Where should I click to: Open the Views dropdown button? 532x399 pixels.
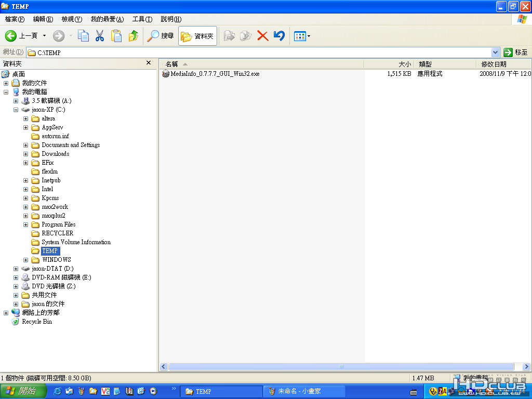coord(302,36)
